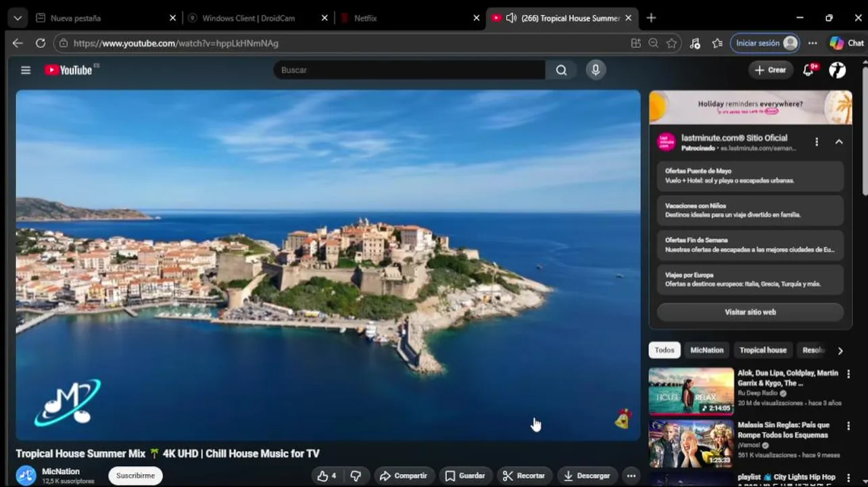This screenshot has width=868, height=487.
Task: View site info via the padlock icon
Action: [x=64, y=43]
